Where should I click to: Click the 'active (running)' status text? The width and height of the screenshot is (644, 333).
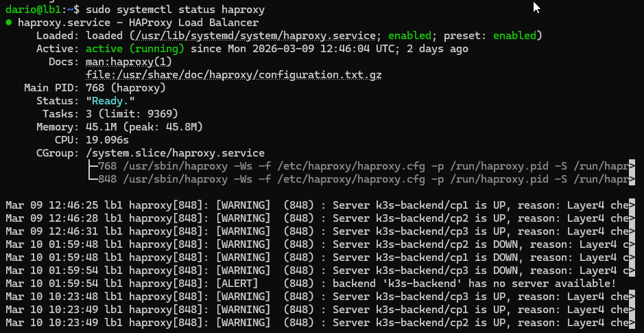pyautogui.click(x=134, y=49)
